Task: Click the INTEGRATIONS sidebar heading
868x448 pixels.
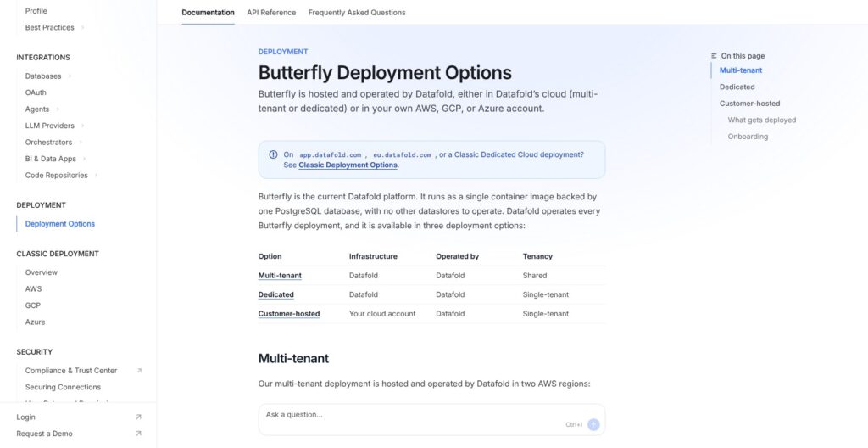Action: [x=43, y=57]
